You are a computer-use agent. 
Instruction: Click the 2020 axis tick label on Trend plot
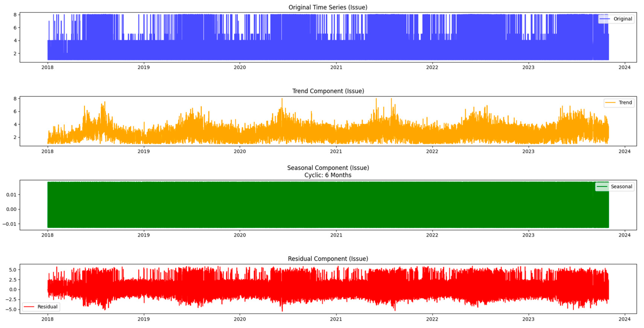(x=240, y=151)
